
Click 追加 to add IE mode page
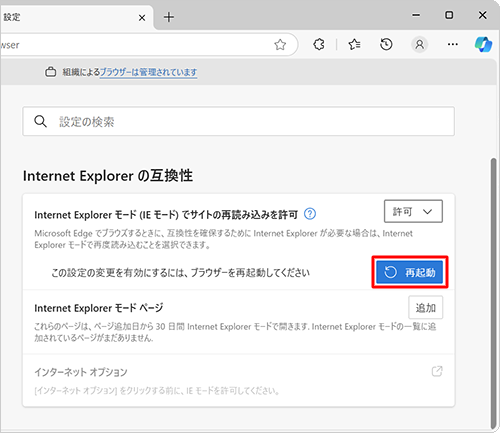[x=426, y=307]
